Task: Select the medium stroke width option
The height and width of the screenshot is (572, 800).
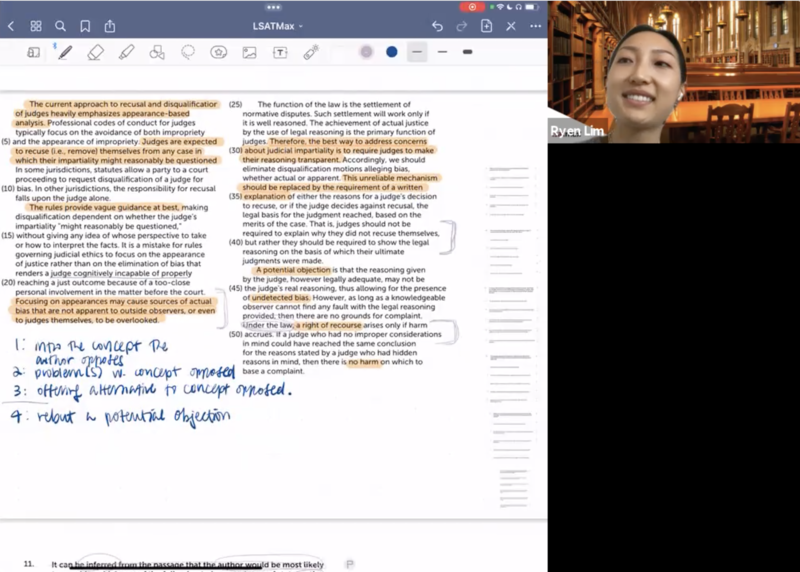Action: click(442, 52)
